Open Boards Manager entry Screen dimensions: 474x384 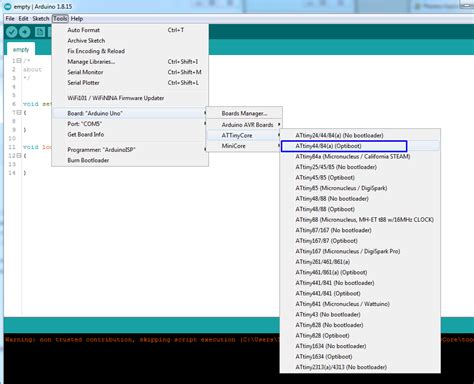click(244, 113)
